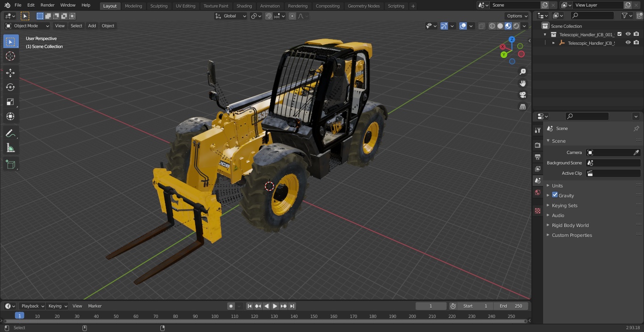This screenshot has width=644, height=332.
Task: Open the Output properties tab
Action: click(537, 157)
